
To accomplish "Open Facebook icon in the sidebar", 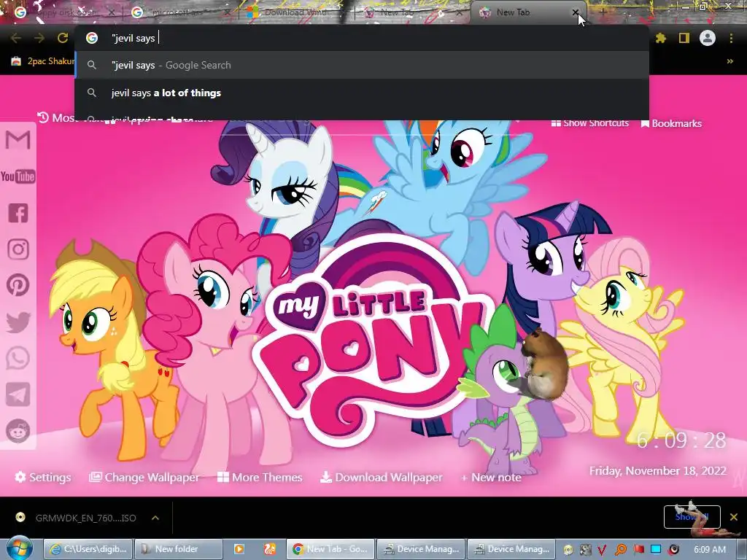I will pos(18,213).
